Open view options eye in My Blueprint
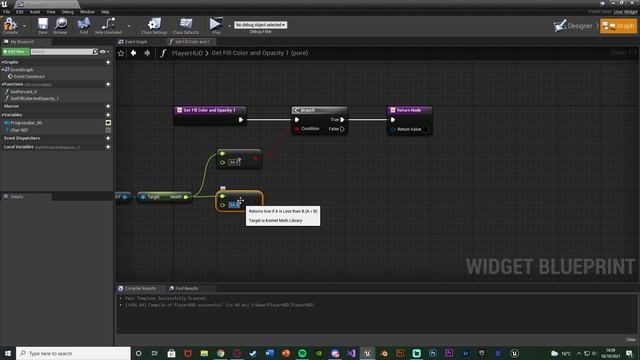Viewport: 640px width, 360px height. point(104,52)
